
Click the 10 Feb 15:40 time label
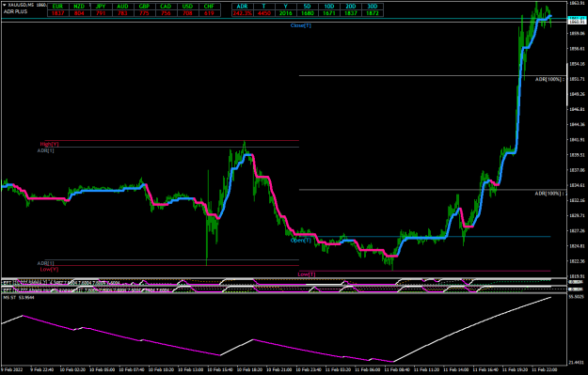[x=219, y=369]
